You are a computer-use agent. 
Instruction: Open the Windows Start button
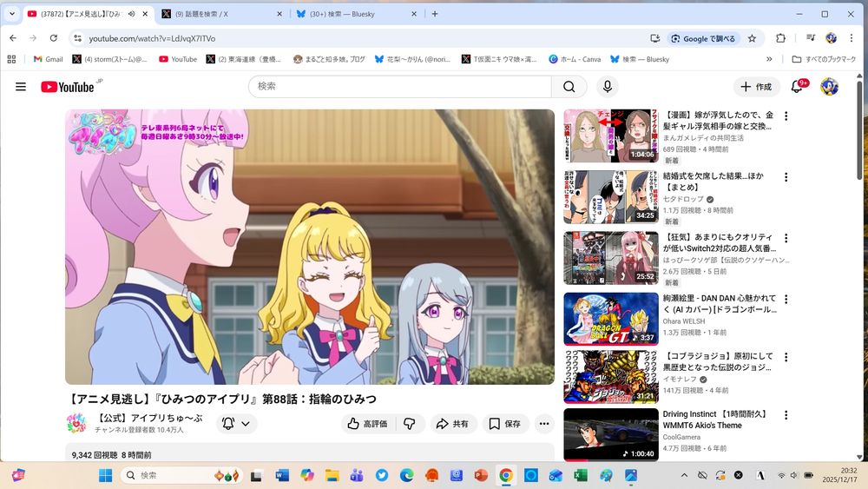point(105,475)
